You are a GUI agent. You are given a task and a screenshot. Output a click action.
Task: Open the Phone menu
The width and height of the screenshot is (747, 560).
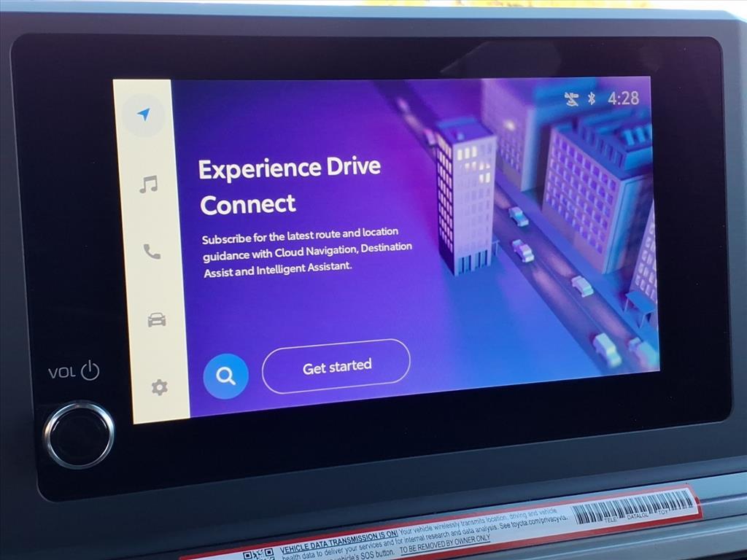(152, 252)
